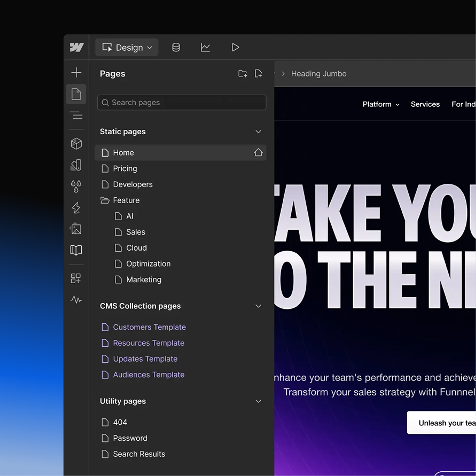This screenshot has height=476, width=476.
Task: Open the Interactions lightning icon
Action: 76,208
